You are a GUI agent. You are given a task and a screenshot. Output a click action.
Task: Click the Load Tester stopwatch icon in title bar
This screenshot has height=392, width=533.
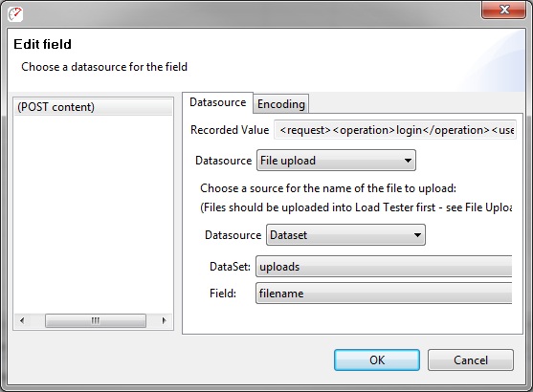tap(15, 14)
